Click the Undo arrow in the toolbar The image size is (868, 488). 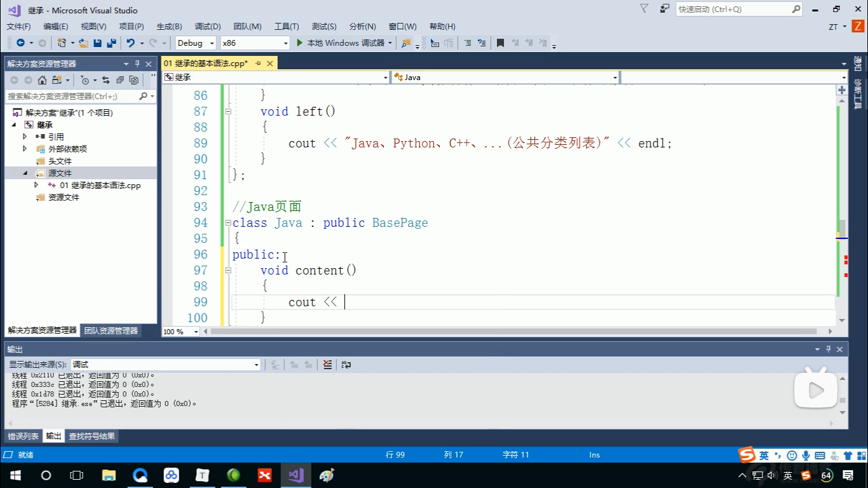point(130,43)
